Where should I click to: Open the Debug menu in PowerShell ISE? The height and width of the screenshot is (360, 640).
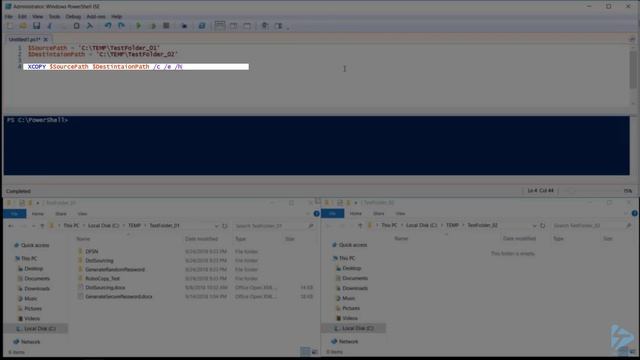(73, 16)
